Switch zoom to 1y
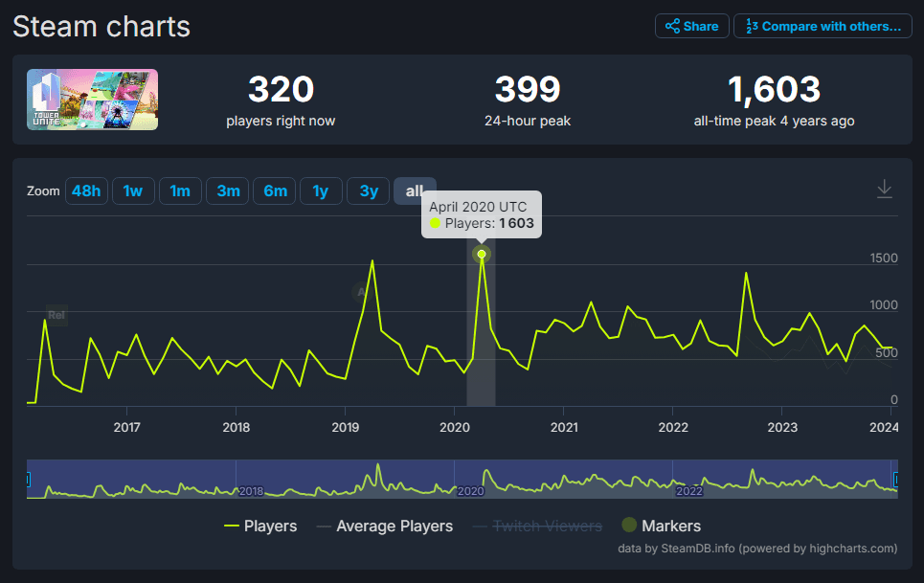This screenshot has width=924, height=583. pyautogui.click(x=321, y=191)
